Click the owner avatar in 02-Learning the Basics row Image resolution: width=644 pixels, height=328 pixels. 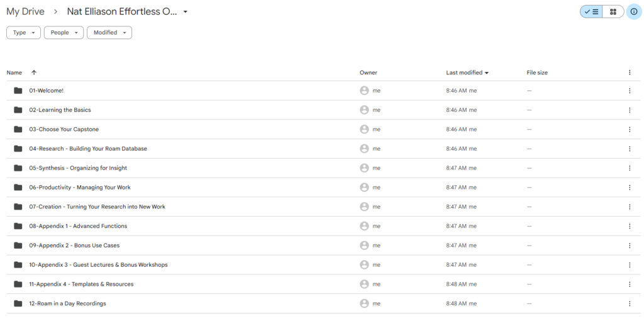click(x=364, y=110)
